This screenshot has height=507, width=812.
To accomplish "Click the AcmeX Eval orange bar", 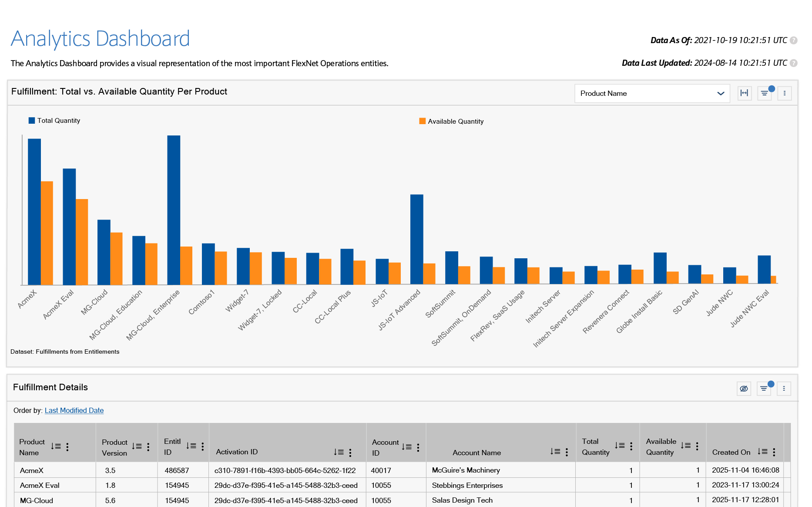I will (82, 242).
